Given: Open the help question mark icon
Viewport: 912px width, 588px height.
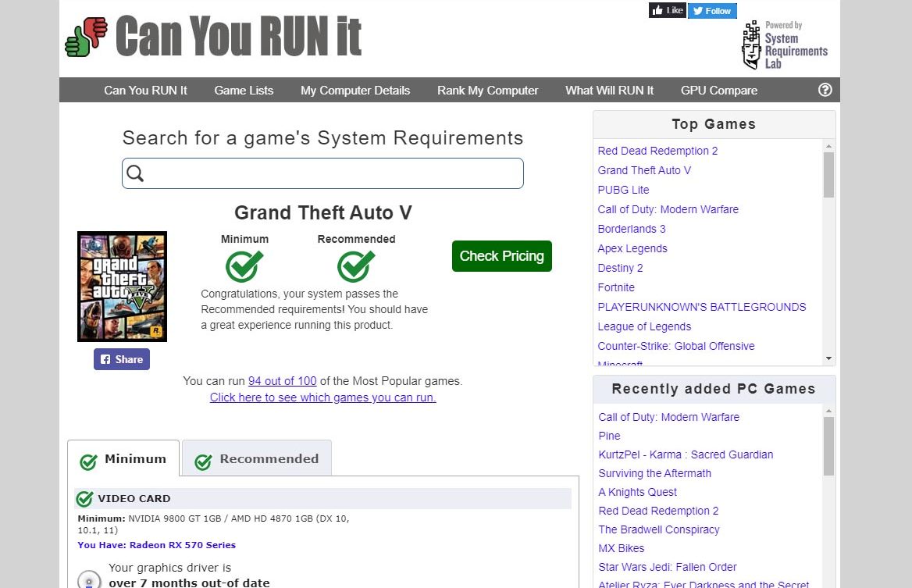Looking at the screenshot, I should pyautogui.click(x=825, y=90).
